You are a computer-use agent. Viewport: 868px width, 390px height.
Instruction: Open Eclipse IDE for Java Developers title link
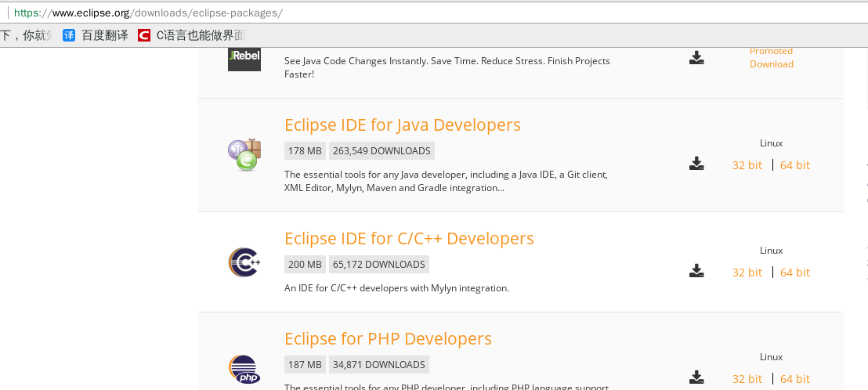(x=403, y=125)
